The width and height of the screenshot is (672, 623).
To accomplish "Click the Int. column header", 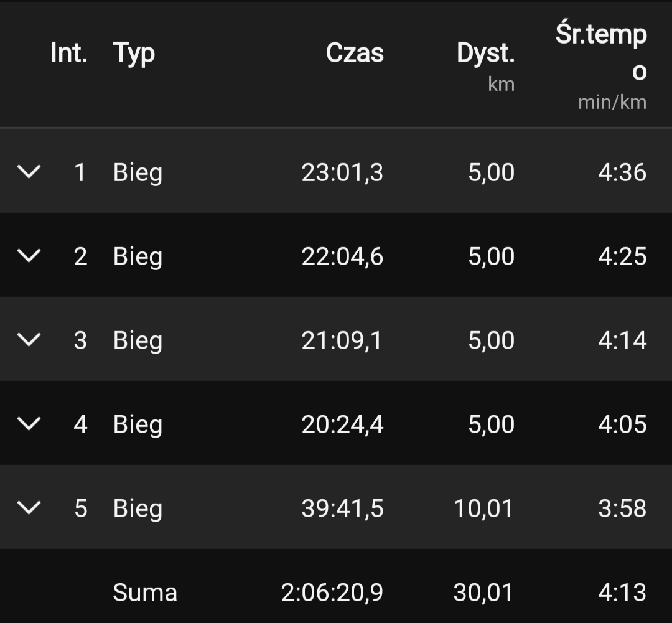I will click(x=69, y=54).
